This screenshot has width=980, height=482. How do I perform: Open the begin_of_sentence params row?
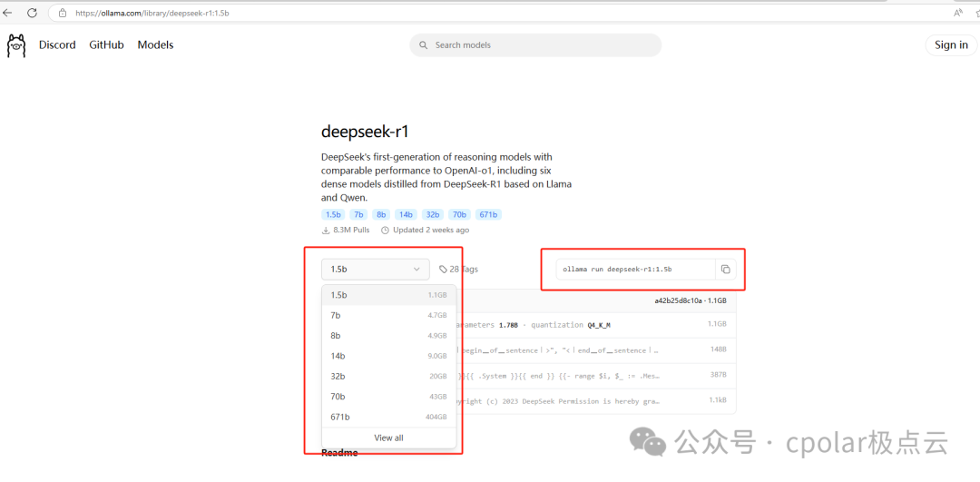[595, 350]
